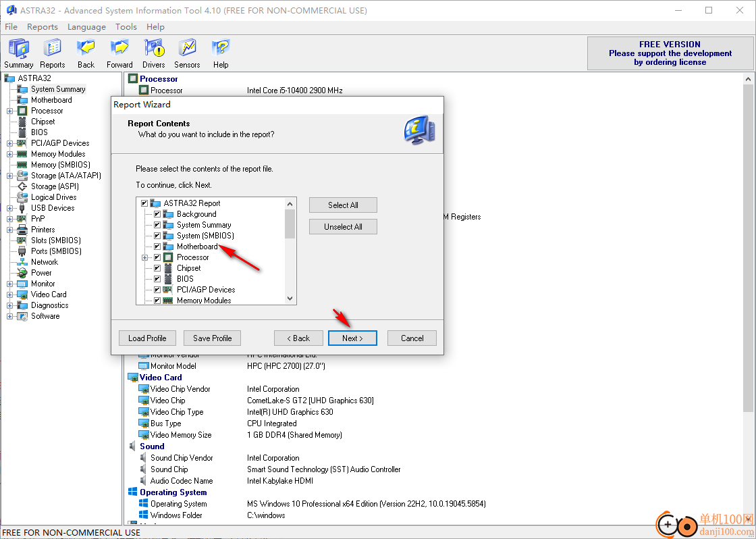Click the Printers icon in sidebar
Image resolution: width=756 pixels, height=539 pixels.
click(x=22, y=230)
